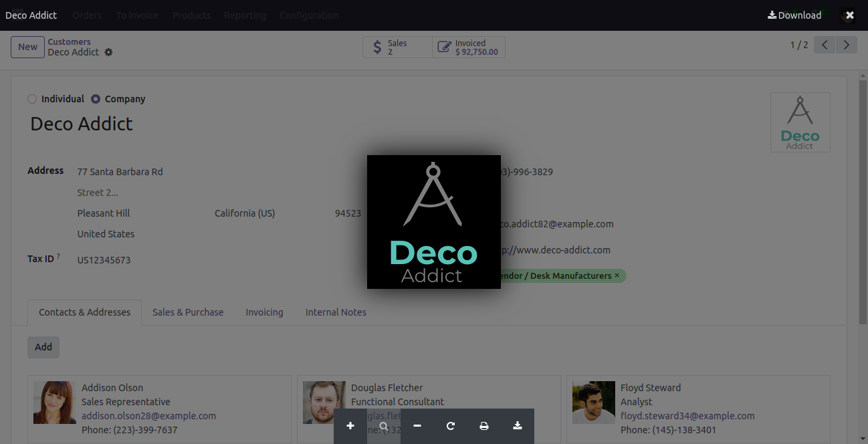The height and width of the screenshot is (444, 868).
Task: Download image from viewer bottom toolbar
Action: [518, 426]
